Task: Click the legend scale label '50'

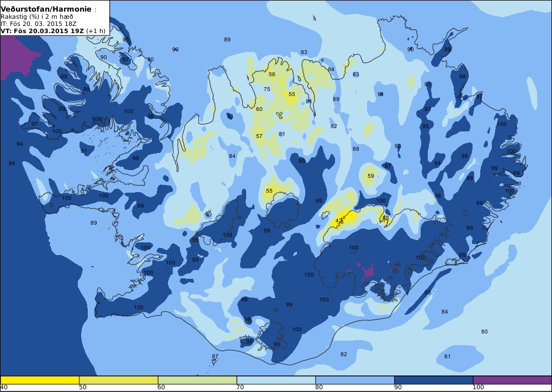Action: tap(83, 388)
